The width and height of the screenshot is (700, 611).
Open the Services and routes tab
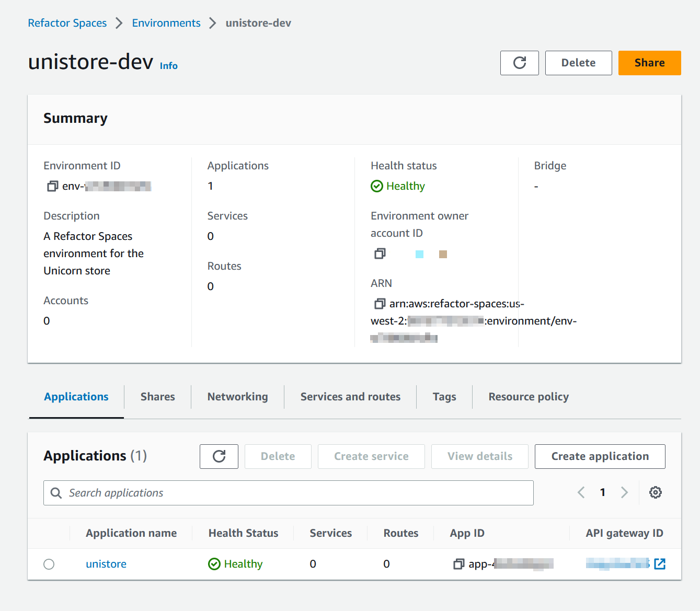351,397
